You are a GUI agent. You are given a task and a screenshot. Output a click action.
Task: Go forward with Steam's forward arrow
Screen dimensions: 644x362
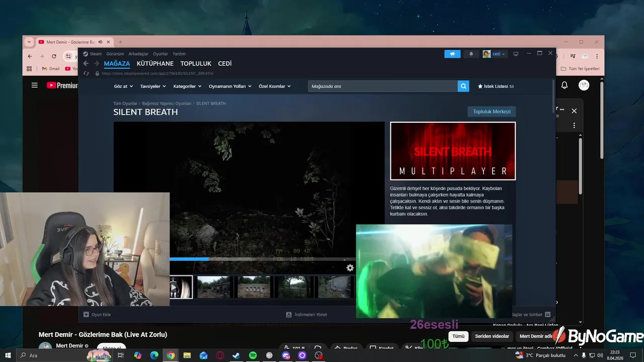97,63
